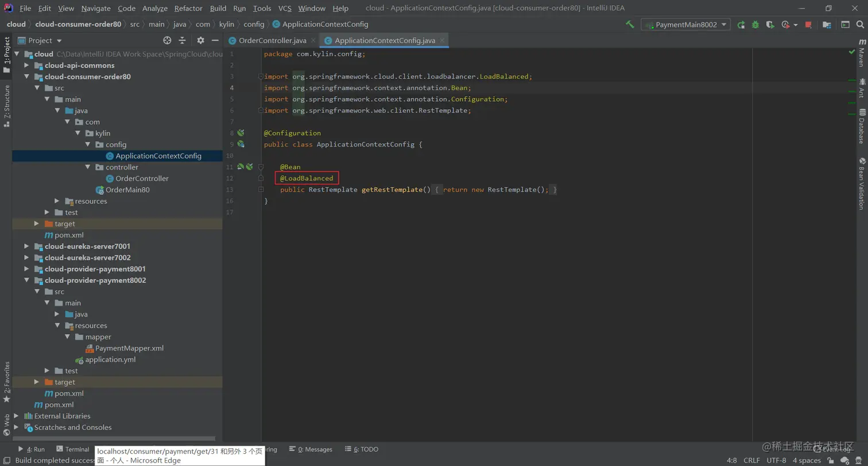Open the Database tool window
Screen dimensions: 868x466
[861, 126]
